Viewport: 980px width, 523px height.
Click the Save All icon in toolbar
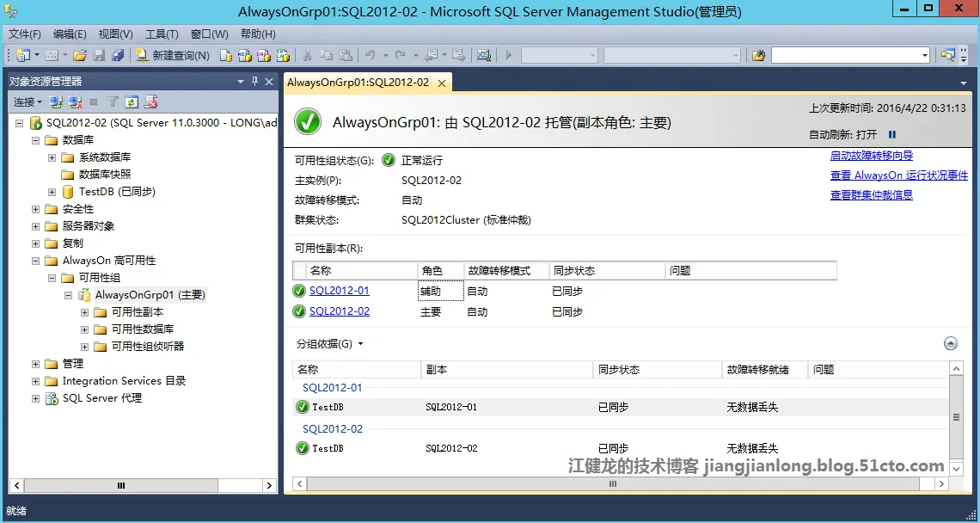[118, 55]
